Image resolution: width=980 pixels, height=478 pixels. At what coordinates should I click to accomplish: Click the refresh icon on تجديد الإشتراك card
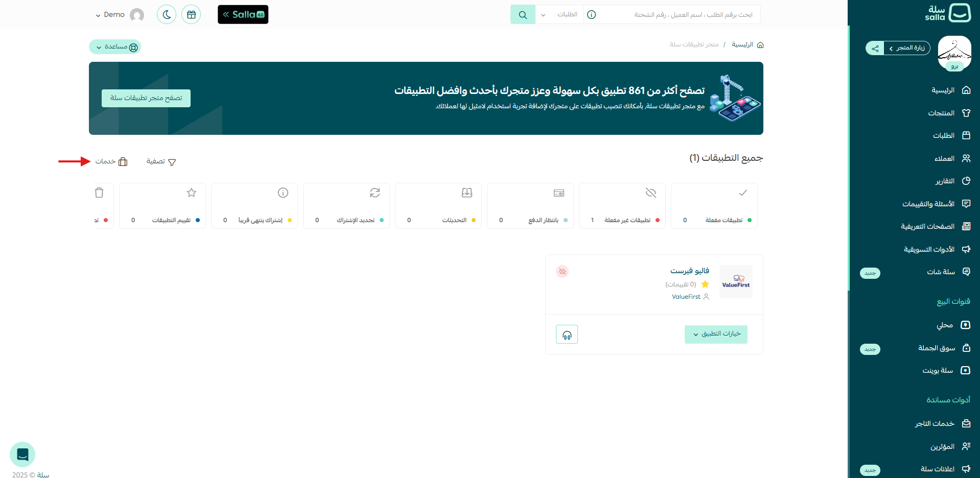(375, 193)
